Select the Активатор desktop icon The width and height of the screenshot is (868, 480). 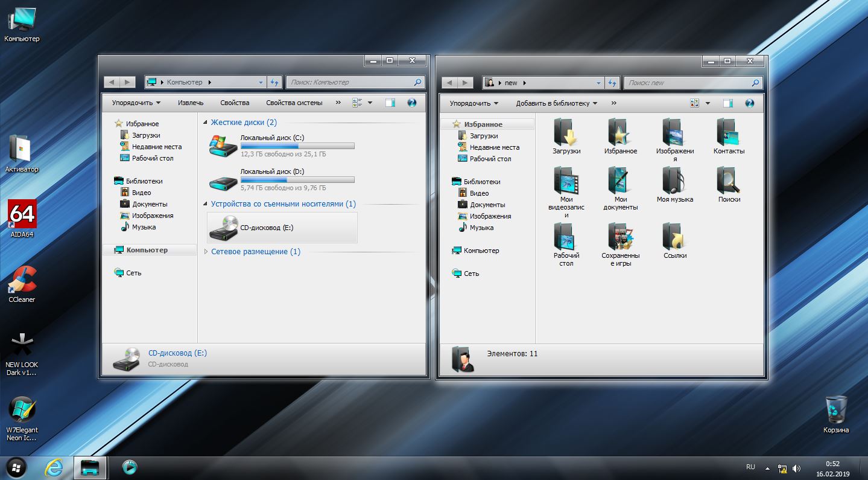pyautogui.click(x=22, y=153)
